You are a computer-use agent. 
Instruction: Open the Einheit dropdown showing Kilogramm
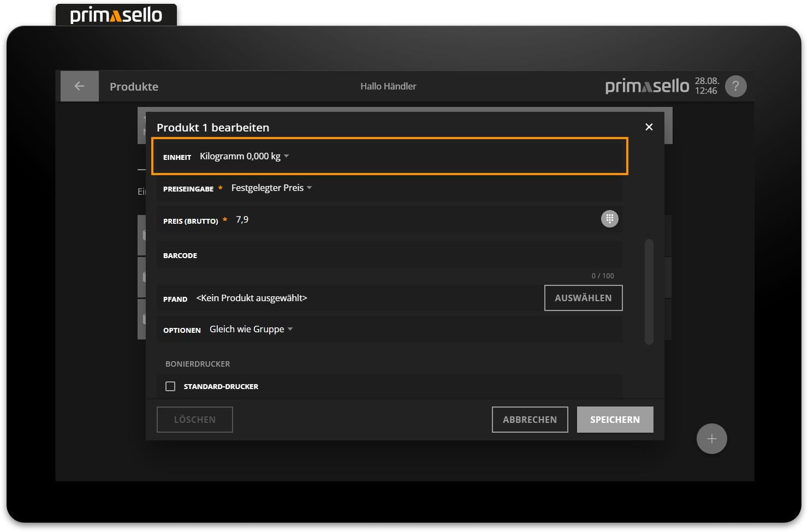(x=244, y=157)
